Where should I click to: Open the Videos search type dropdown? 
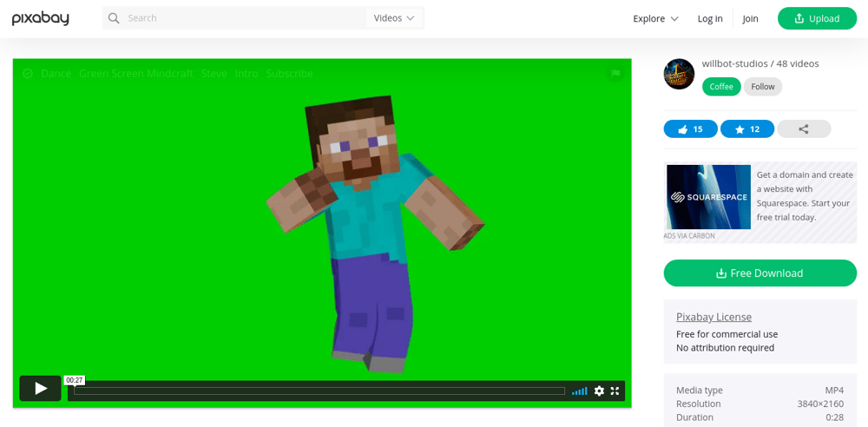point(394,18)
